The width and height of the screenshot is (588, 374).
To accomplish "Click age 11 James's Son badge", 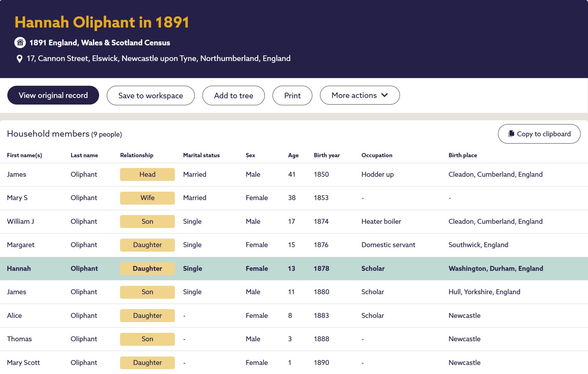I will 147,292.
